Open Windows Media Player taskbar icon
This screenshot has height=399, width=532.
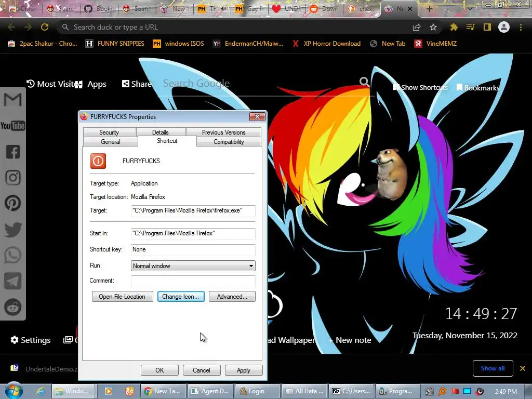point(108,391)
